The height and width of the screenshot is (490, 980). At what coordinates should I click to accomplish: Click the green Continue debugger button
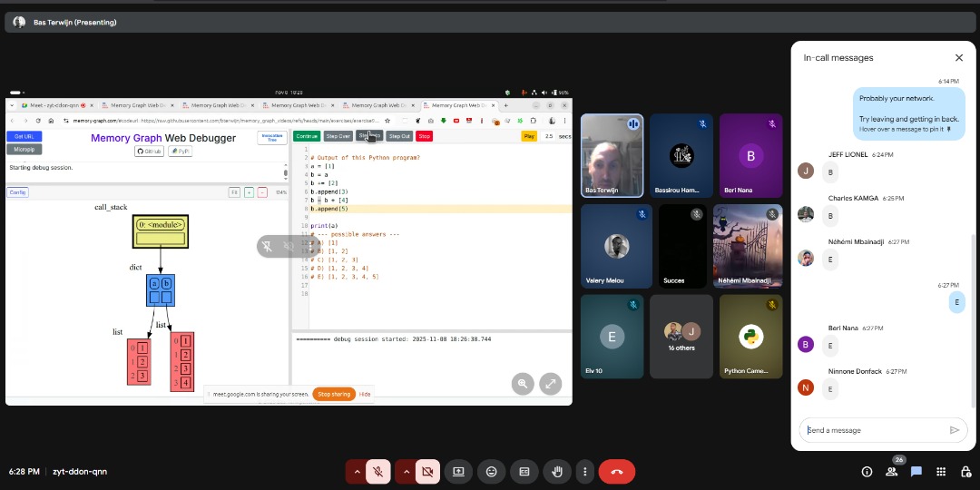tap(307, 136)
